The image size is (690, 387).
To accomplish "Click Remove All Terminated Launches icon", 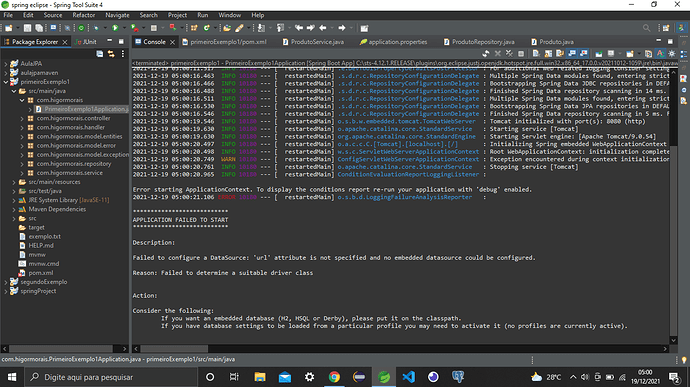I will click(509, 53).
